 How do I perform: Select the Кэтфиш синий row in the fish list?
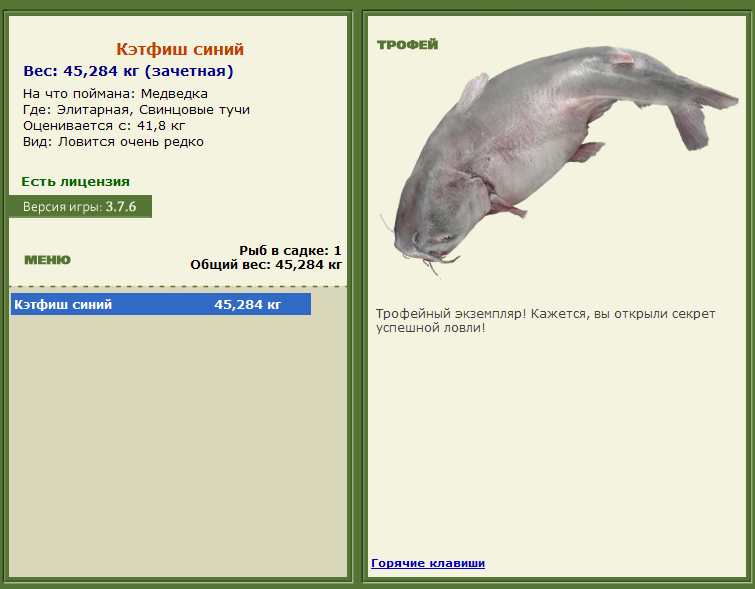click(161, 304)
